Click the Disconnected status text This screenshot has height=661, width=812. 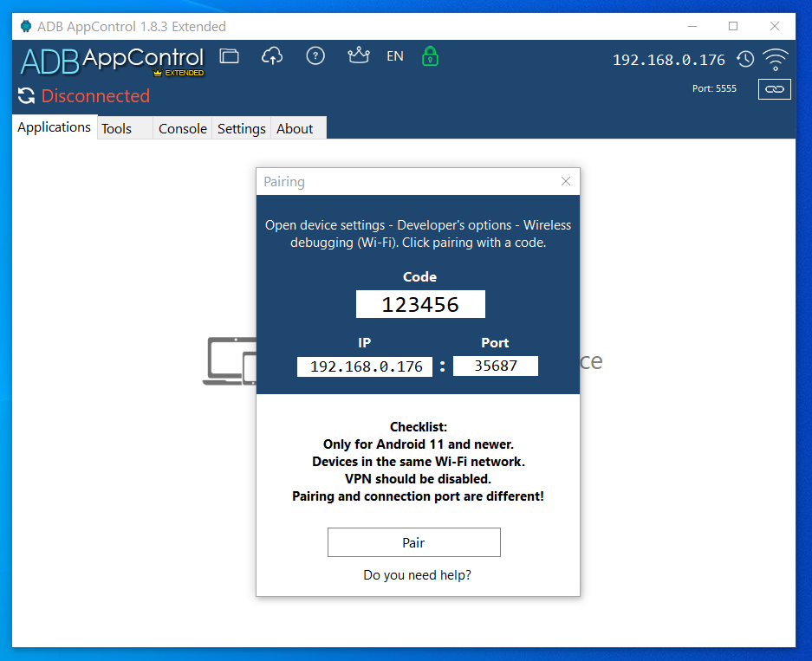(95, 96)
